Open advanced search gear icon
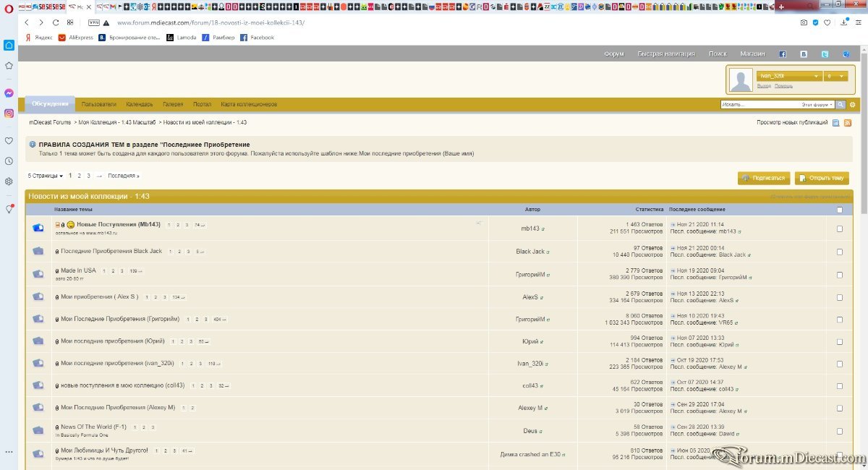This screenshot has width=868, height=470. point(853,105)
